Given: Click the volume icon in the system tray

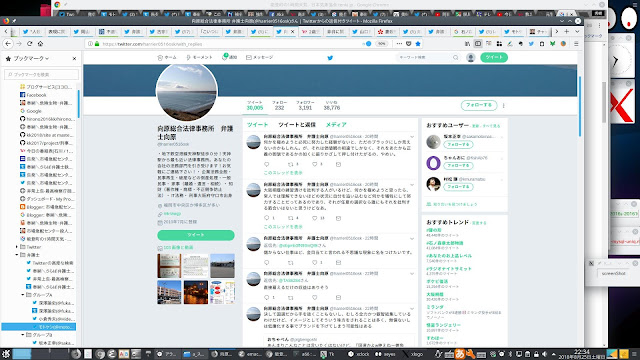Looking at the screenshot, I should pos(544,354).
